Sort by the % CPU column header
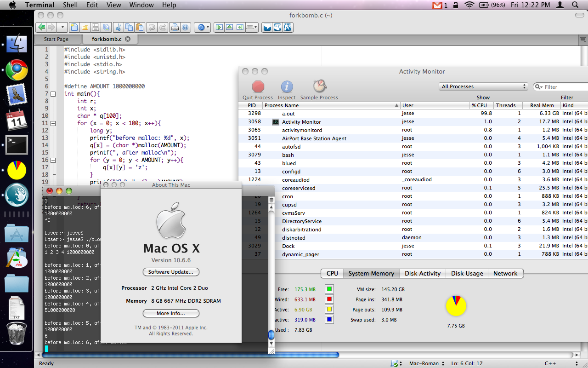This screenshot has height=368, width=588. [481, 105]
